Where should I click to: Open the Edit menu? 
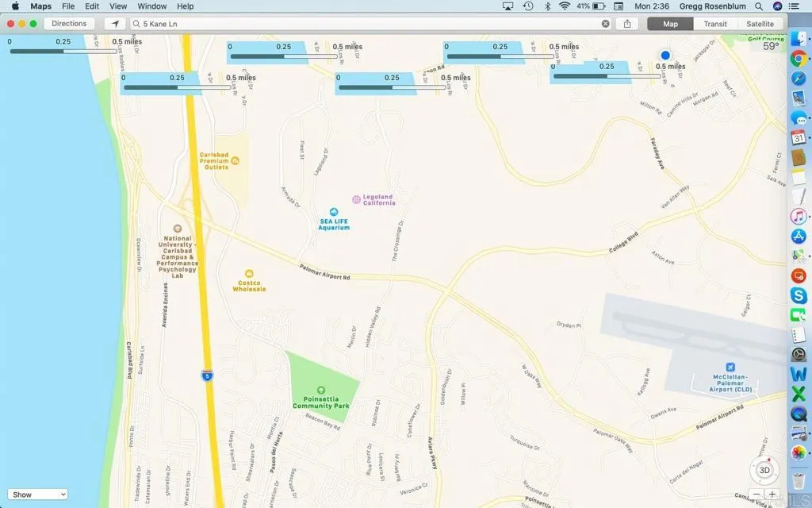(92, 6)
